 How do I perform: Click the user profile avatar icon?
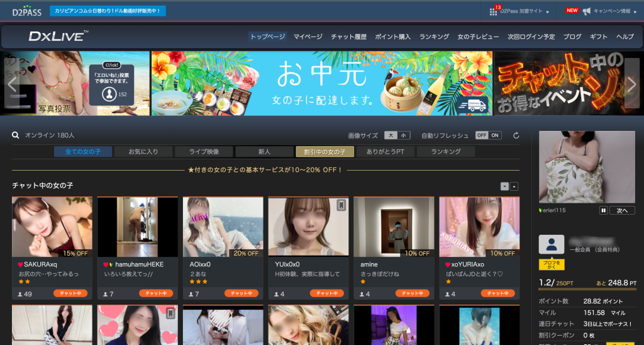(x=552, y=244)
